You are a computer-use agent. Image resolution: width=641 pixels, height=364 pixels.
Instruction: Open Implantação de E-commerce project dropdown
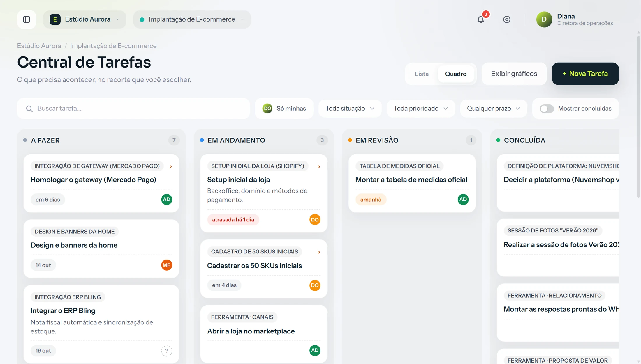pyautogui.click(x=192, y=19)
